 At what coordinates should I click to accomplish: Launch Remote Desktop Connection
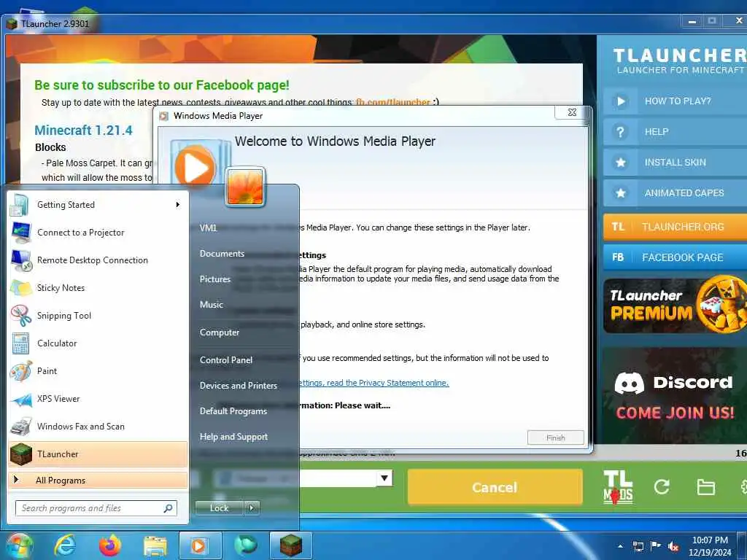tap(98, 260)
